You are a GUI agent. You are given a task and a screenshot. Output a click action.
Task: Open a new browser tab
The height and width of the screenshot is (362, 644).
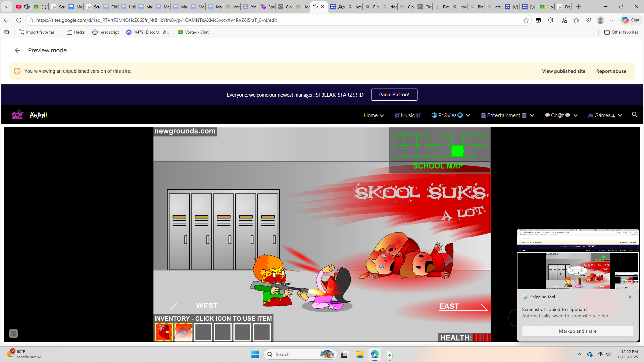pos(579,7)
